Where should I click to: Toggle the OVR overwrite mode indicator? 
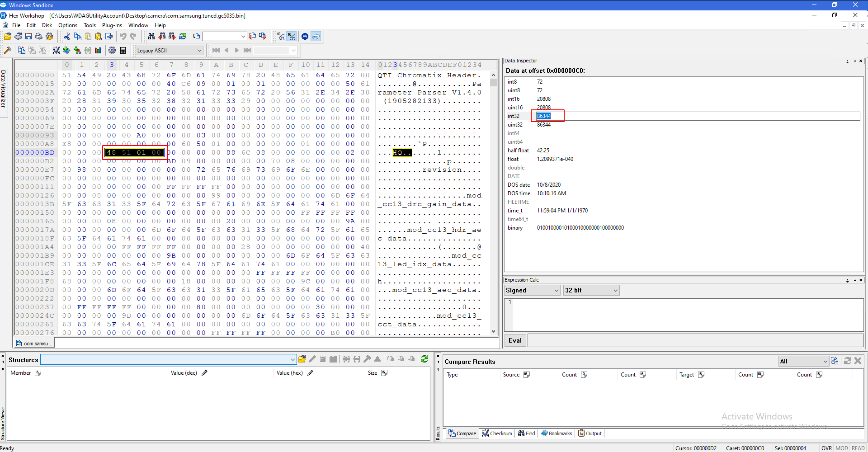[826, 448]
